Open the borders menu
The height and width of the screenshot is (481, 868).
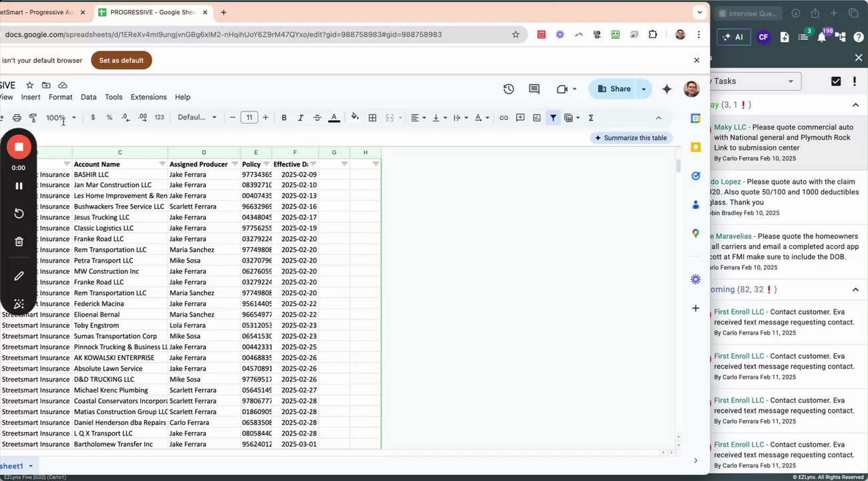click(x=373, y=118)
